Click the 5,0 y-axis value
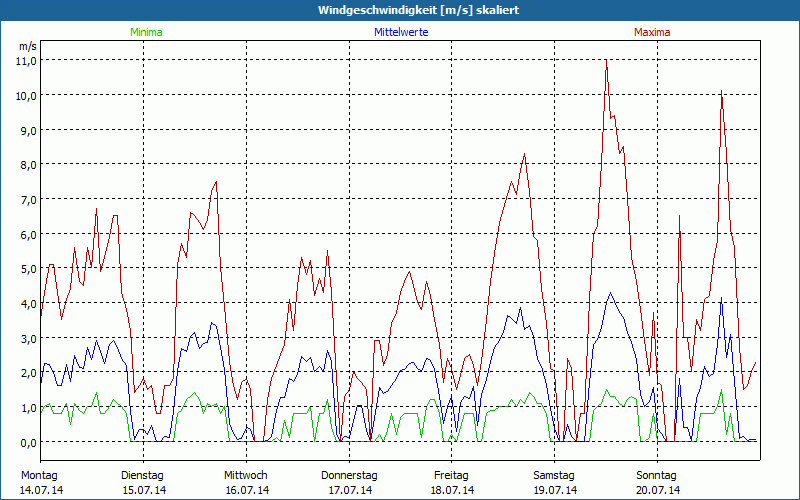Image resolution: width=800 pixels, height=500 pixels. pos(28,269)
